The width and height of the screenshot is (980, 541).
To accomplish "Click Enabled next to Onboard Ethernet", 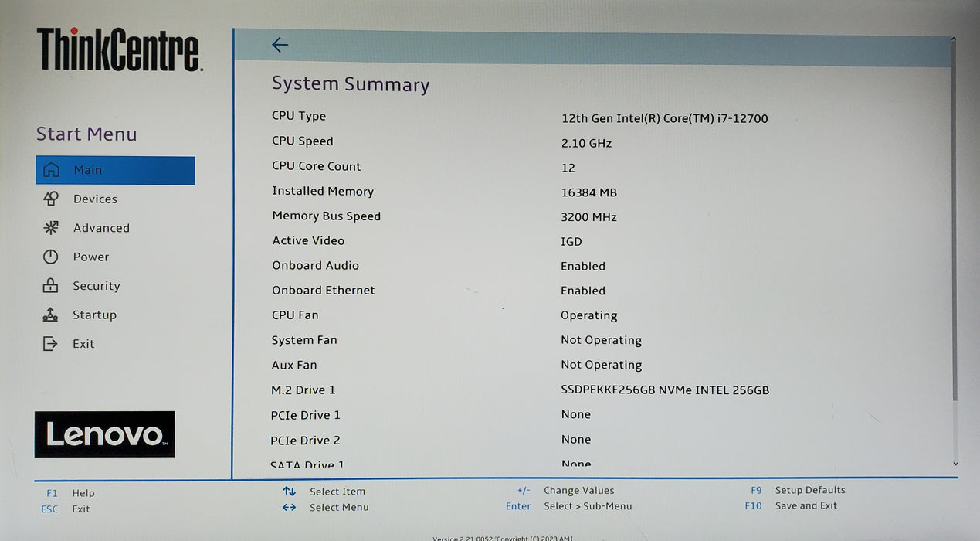I will [583, 291].
